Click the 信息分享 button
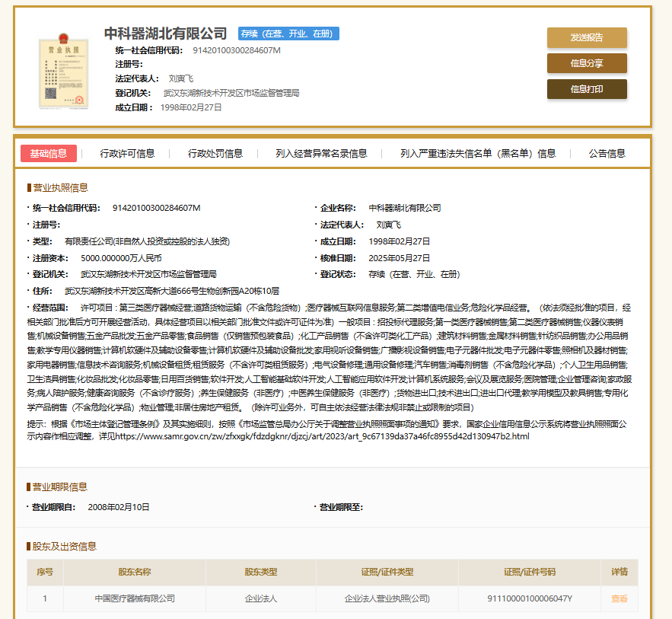The width and height of the screenshot is (672, 619). point(587,63)
